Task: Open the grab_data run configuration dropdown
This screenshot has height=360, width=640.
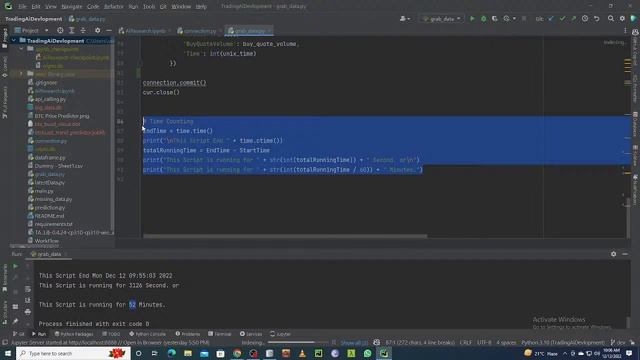Action: point(442,19)
